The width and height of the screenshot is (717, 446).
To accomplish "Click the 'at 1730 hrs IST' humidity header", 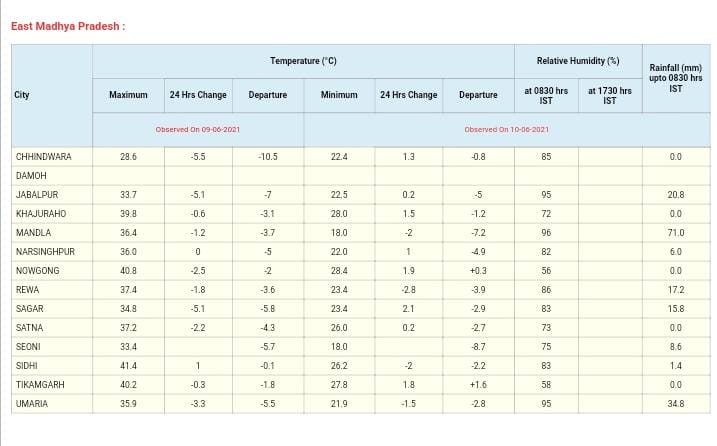I will [x=609, y=95].
